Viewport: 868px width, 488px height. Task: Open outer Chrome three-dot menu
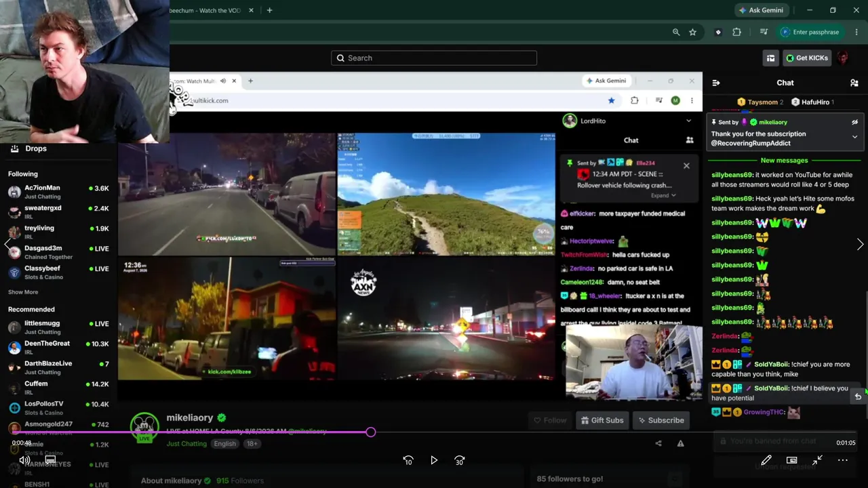pyautogui.click(x=856, y=32)
